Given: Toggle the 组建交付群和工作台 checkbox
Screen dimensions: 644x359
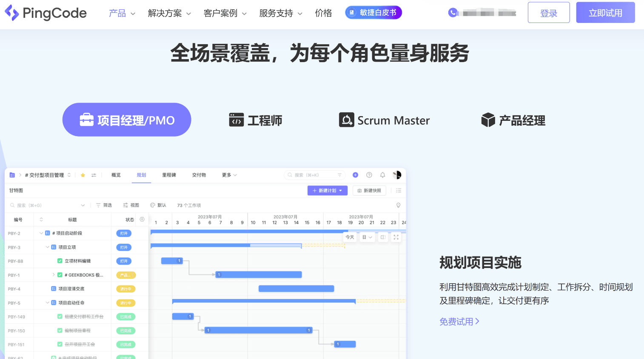Looking at the screenshot, I should [x=60, y=316].
